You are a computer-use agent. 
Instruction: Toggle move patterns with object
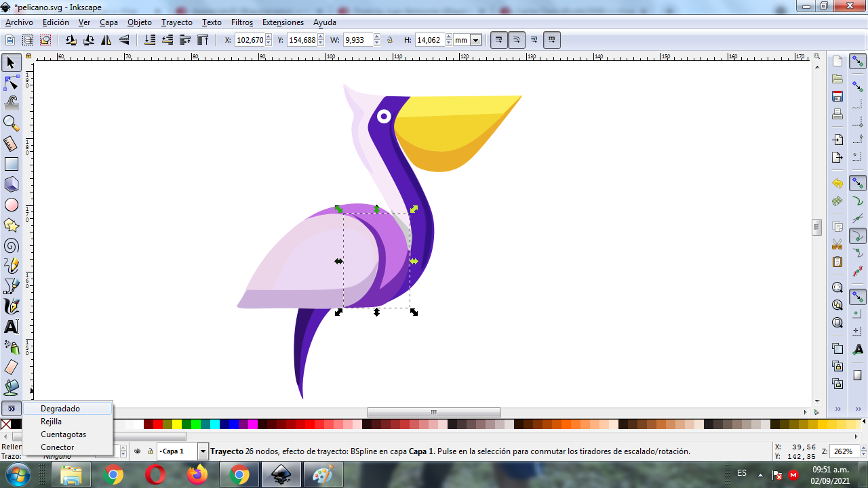point(552,40)
